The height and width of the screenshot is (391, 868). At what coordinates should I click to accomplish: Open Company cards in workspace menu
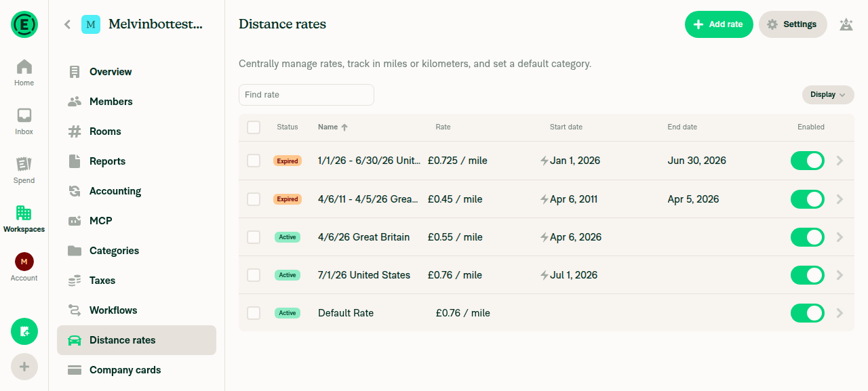click(136, 370)
